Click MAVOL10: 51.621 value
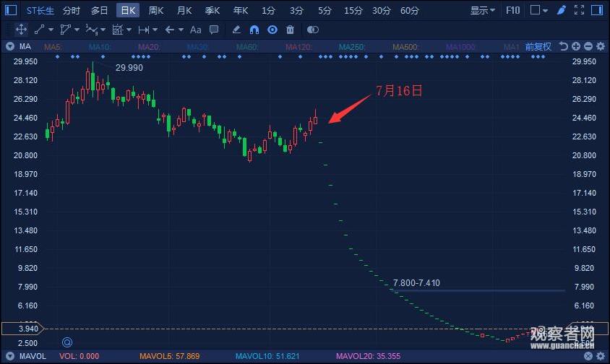 point(267,356)
